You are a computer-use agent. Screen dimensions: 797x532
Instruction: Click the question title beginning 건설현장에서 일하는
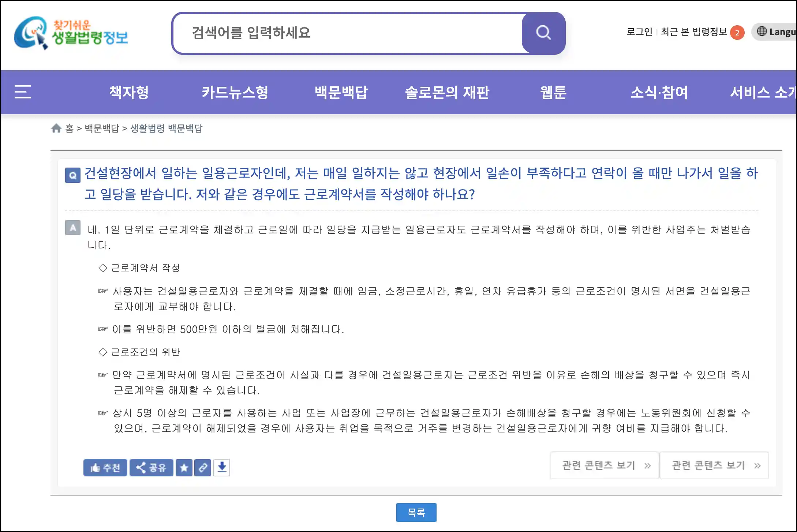click(421, 184)
